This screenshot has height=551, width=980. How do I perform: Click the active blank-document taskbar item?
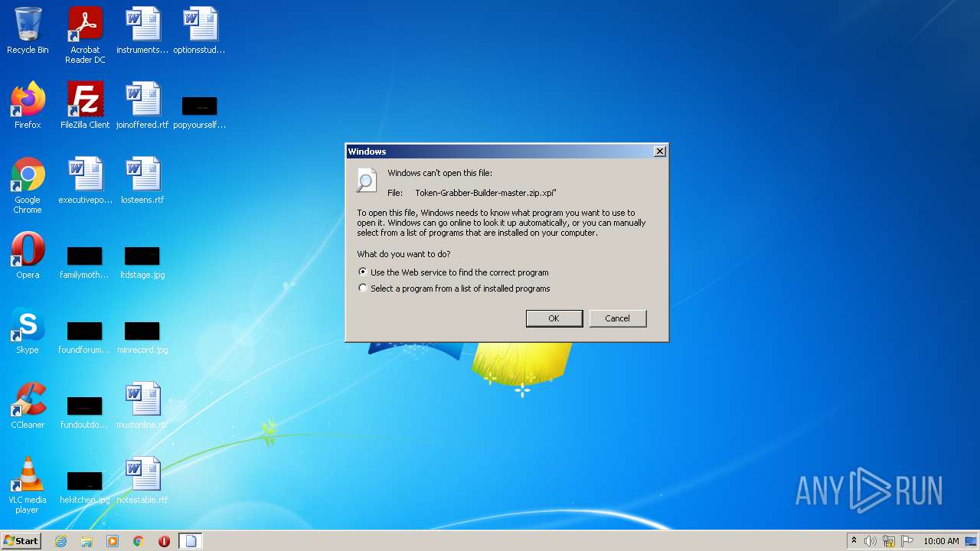(191, 541)
